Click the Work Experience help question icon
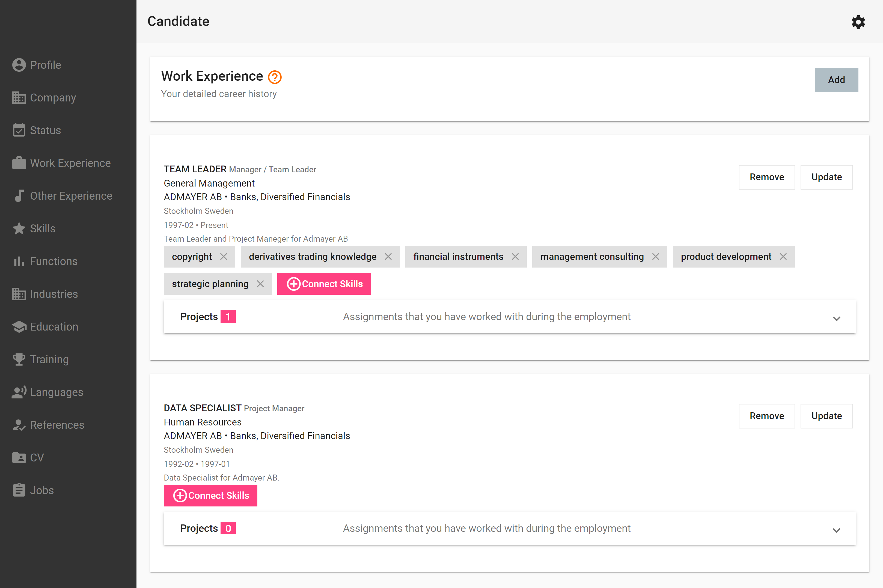The height and width of the screenshot is (588, 883). (x=275, y=77)
